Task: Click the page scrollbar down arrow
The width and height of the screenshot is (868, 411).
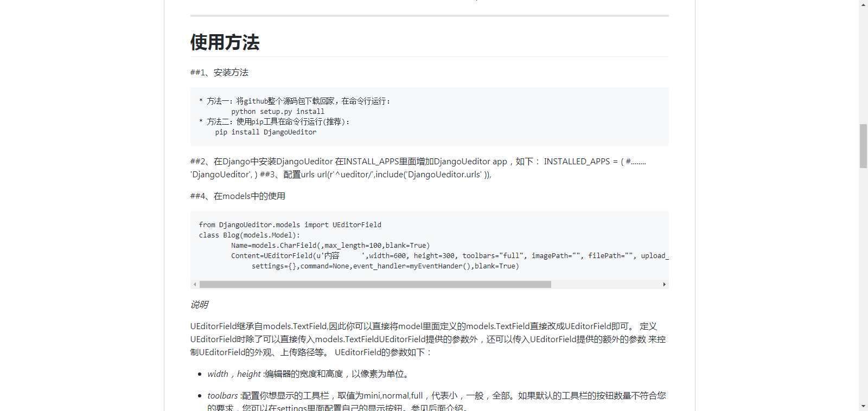Action: coord(863,406)
